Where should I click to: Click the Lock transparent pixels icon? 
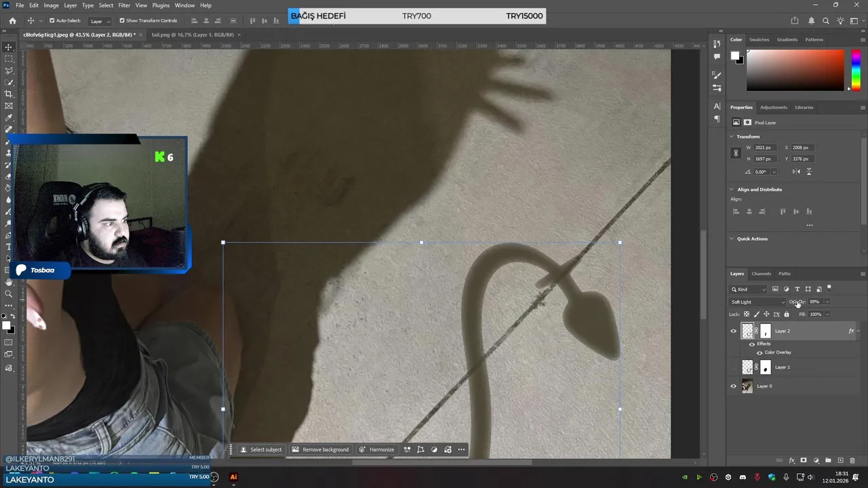point(747,314)
